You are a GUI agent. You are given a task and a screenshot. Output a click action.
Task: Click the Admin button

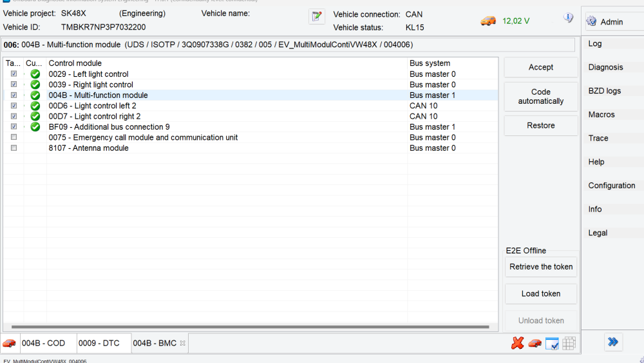pos(614,21)
